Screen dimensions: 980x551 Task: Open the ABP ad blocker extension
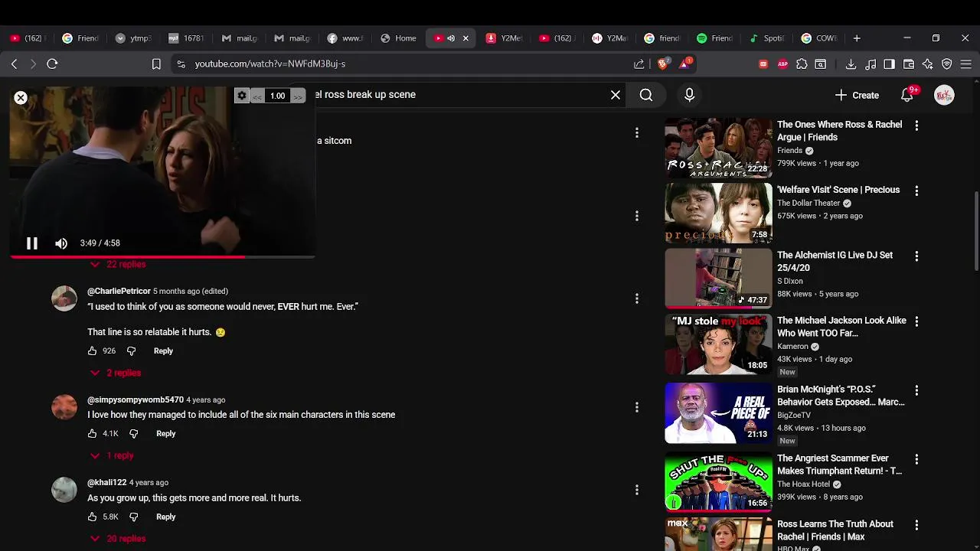782,64
